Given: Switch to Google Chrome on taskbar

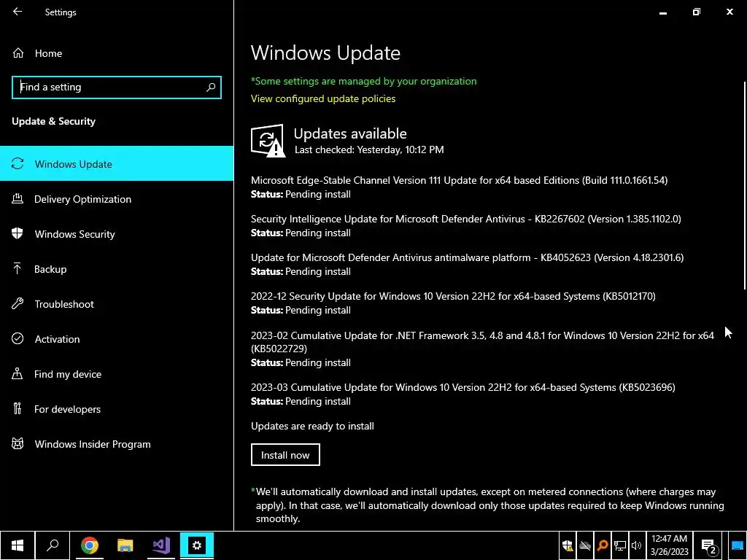Looking at the screenshot, I should tap(90, 545).
